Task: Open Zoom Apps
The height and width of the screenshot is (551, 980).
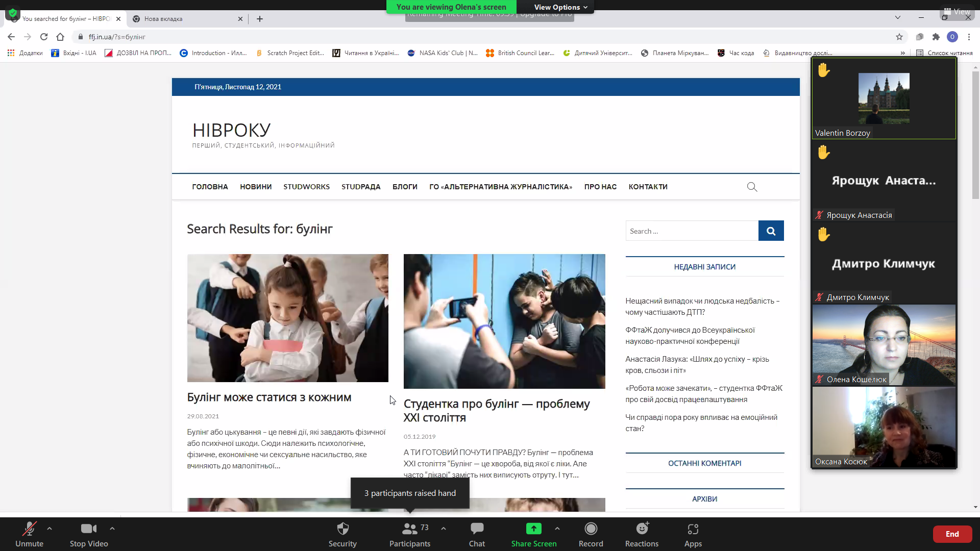Action: point(692,533)
